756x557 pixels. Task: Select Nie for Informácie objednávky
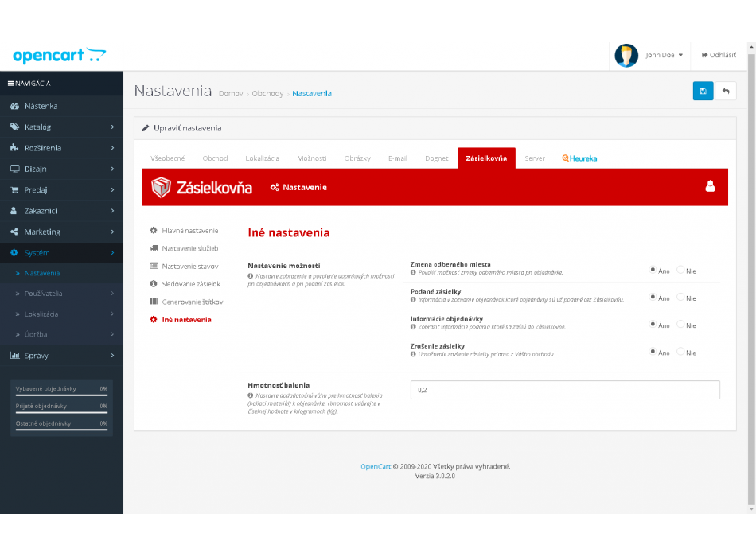point(680,324)
